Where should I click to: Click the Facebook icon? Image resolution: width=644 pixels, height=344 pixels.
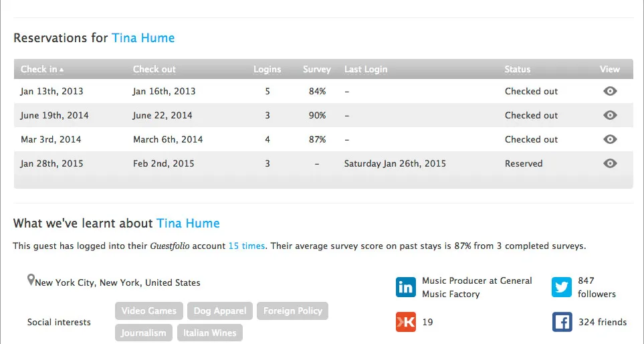pyautogui.click(x=562, y=322)
